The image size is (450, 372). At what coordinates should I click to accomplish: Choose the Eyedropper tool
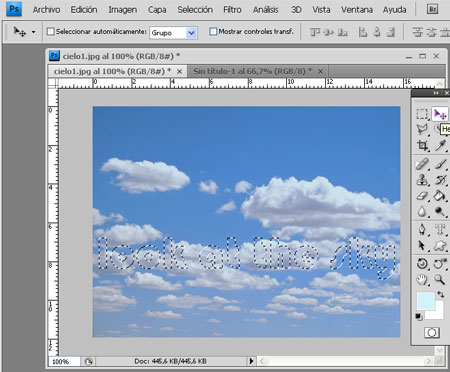(x=440, y=145)
